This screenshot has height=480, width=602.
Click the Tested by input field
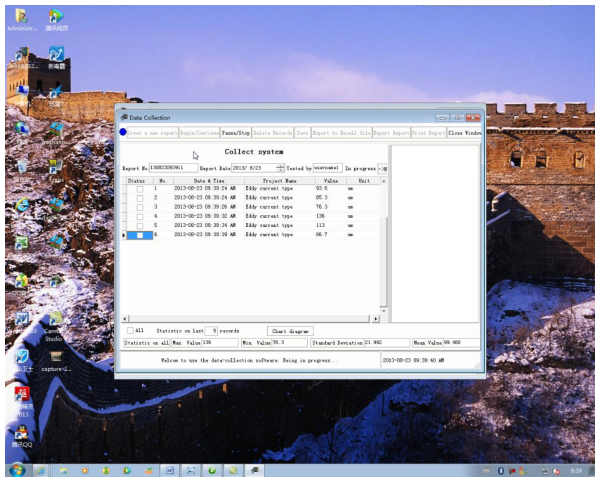pos(327,168)
